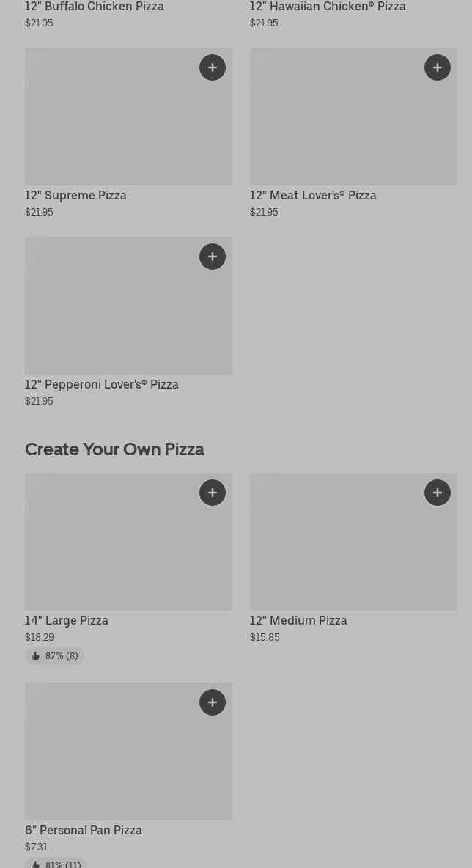Open the 12" Pepperoni Lover's Pizza image

(x=128, y=306)
